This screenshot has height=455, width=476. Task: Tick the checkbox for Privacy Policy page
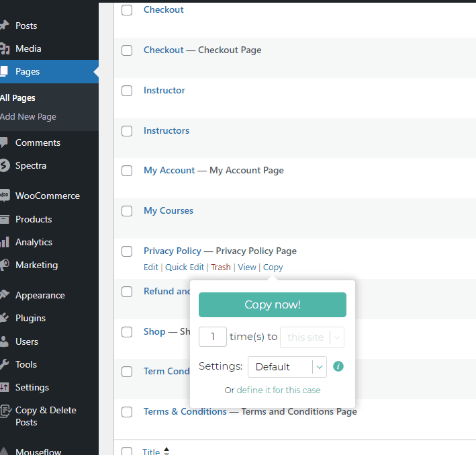click(127, 251)
